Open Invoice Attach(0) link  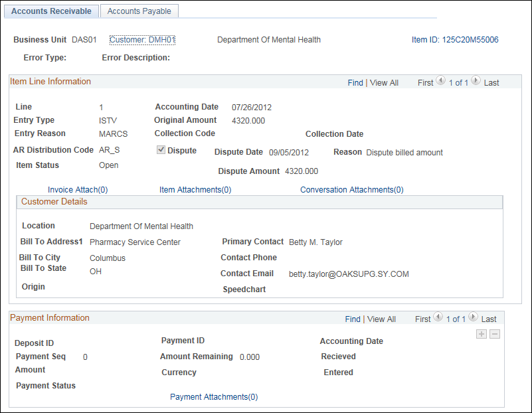pos(78,189)
